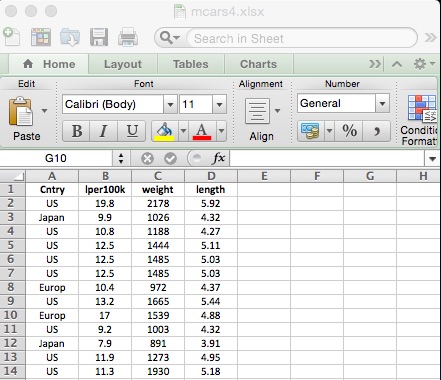This screenshot has height=380, width=441.
Task: Click the Select All corner triangle
Action: [x=13, y=176]
